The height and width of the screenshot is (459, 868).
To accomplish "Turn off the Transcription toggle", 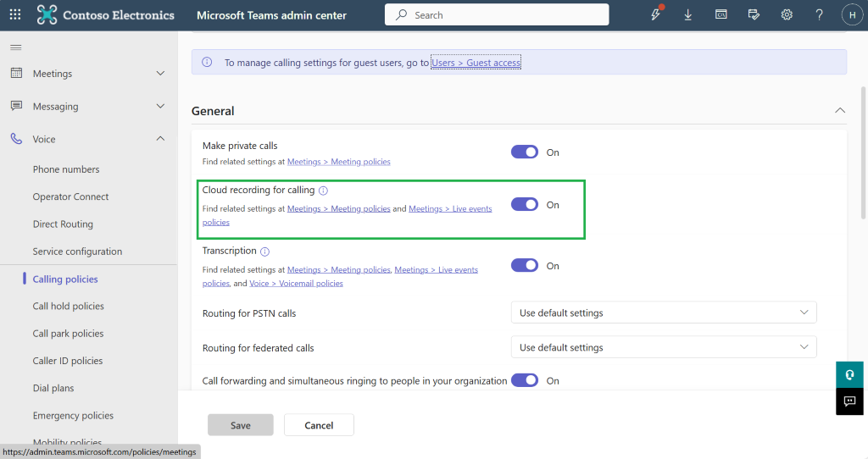I will click(524, 265).
